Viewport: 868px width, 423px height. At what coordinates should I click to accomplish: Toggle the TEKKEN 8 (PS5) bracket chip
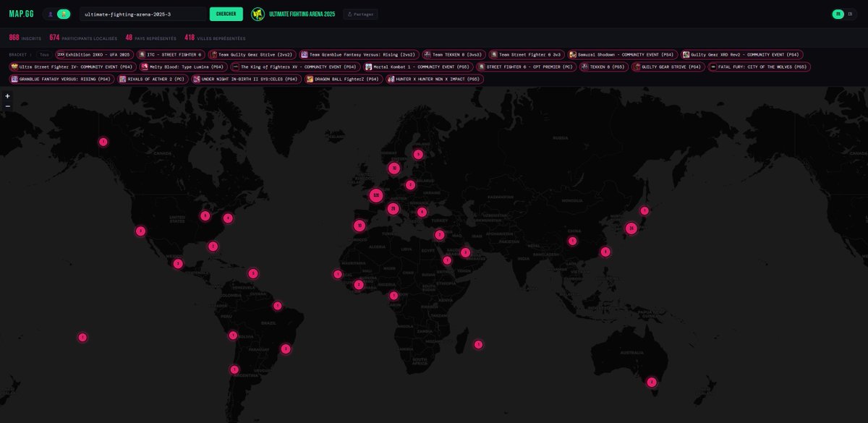click(x=604, y=67)
